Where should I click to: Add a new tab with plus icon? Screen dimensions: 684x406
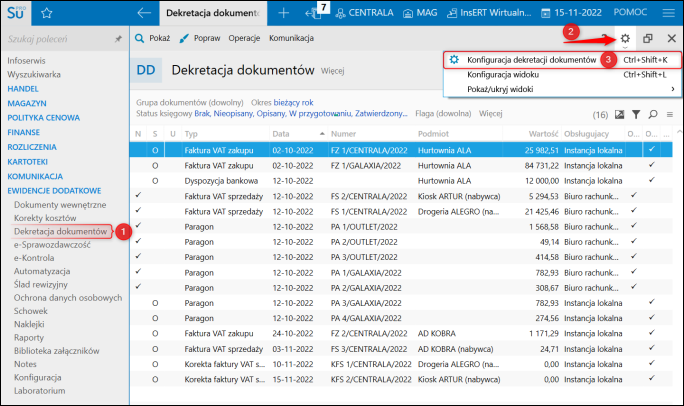coord(283,13)
